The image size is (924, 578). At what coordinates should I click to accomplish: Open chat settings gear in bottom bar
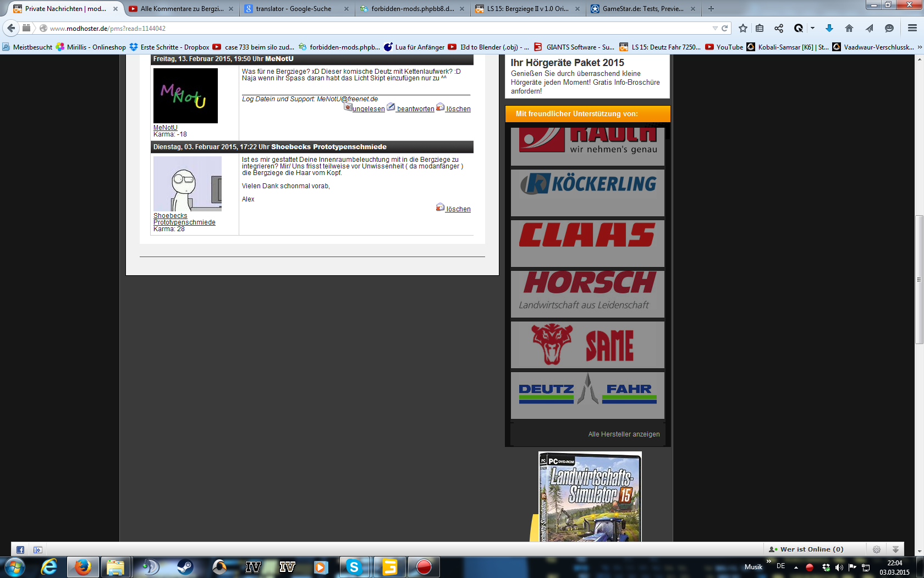click(x=877, y=549)
